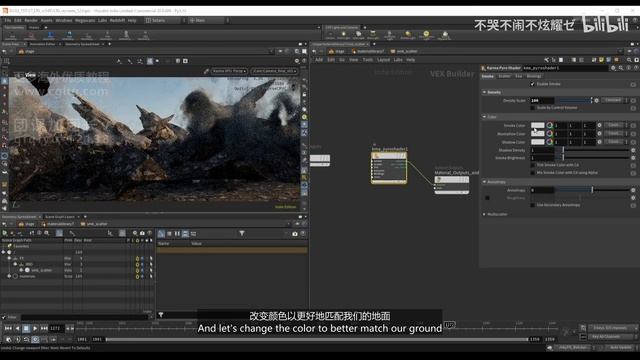Select the Fire tab in Pyro Shader parameters
The image size is (640, 360).
pyautogui.click(x=518, y=76)
